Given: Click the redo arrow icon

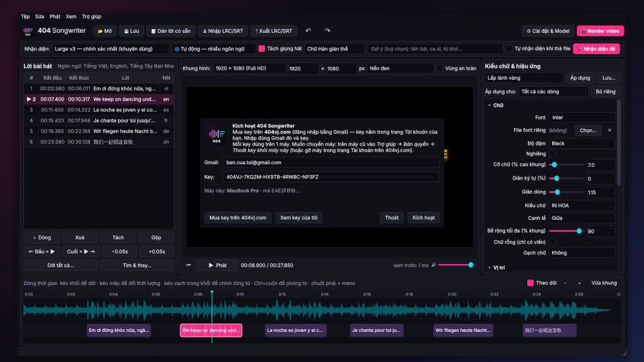Looking at the screenshot, I should (x=327, y=30).
